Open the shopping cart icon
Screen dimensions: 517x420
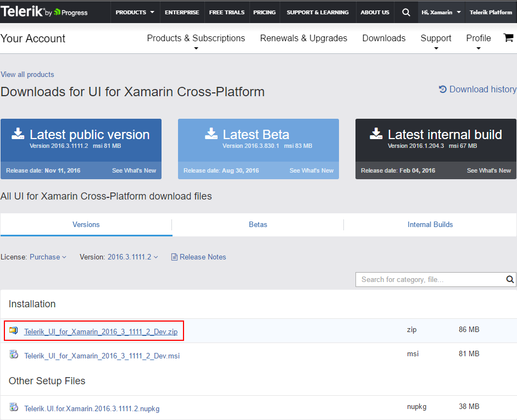tap(508, 38)
